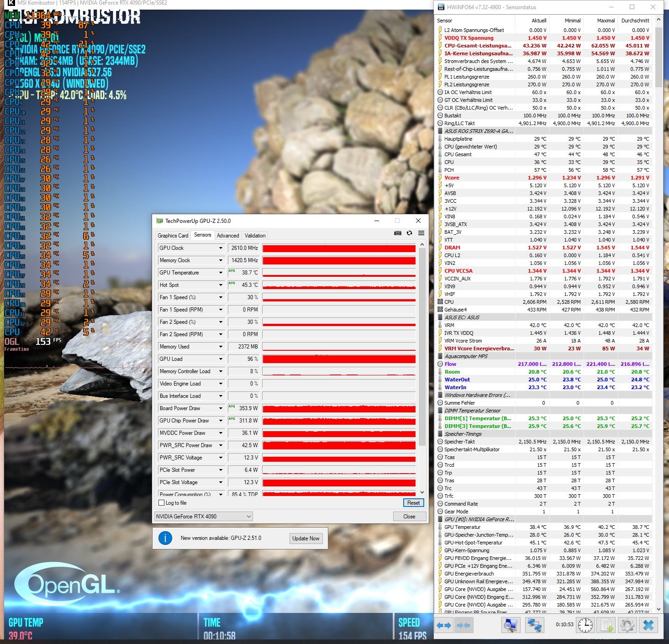
Task: Click HWiNFO sensor list scrollbar thumb
Action: (x=658, y=57)
